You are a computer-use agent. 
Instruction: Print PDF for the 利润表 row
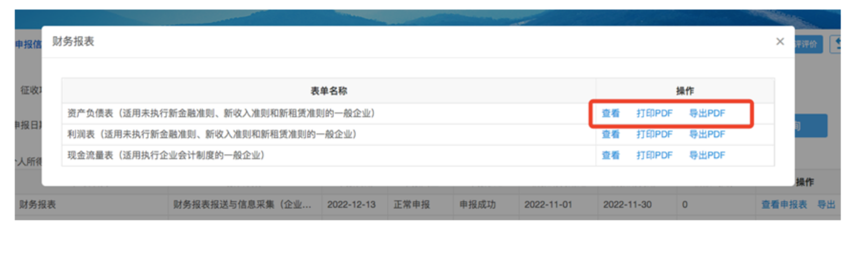pos(654,134)
